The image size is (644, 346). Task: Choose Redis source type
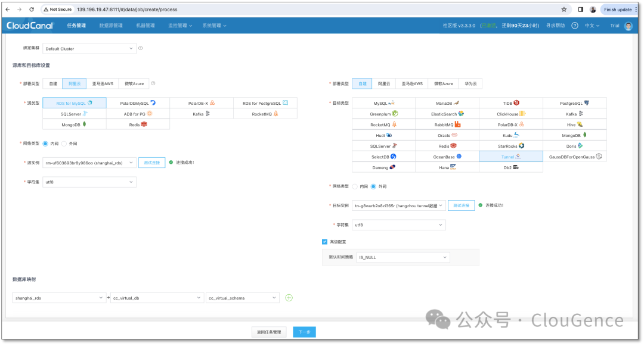(138, 124)
